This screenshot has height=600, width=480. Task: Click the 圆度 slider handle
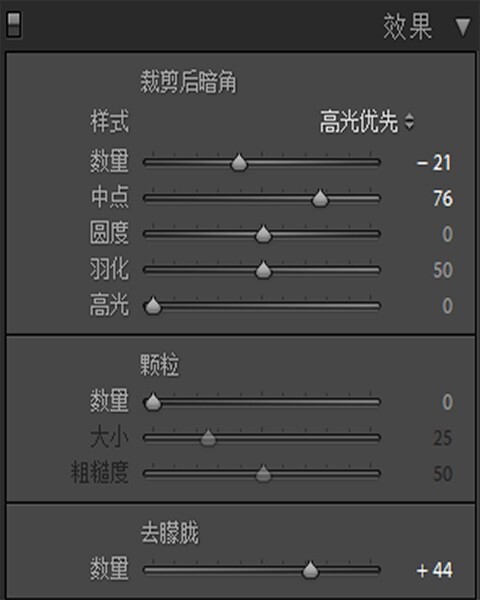[x=263, y=234]
